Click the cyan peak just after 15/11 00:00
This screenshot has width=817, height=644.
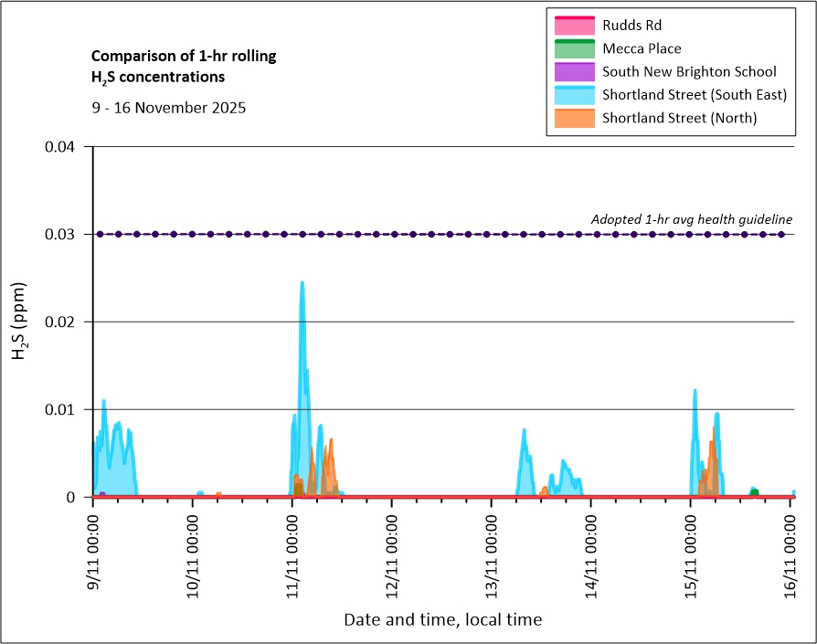(695, 393)
